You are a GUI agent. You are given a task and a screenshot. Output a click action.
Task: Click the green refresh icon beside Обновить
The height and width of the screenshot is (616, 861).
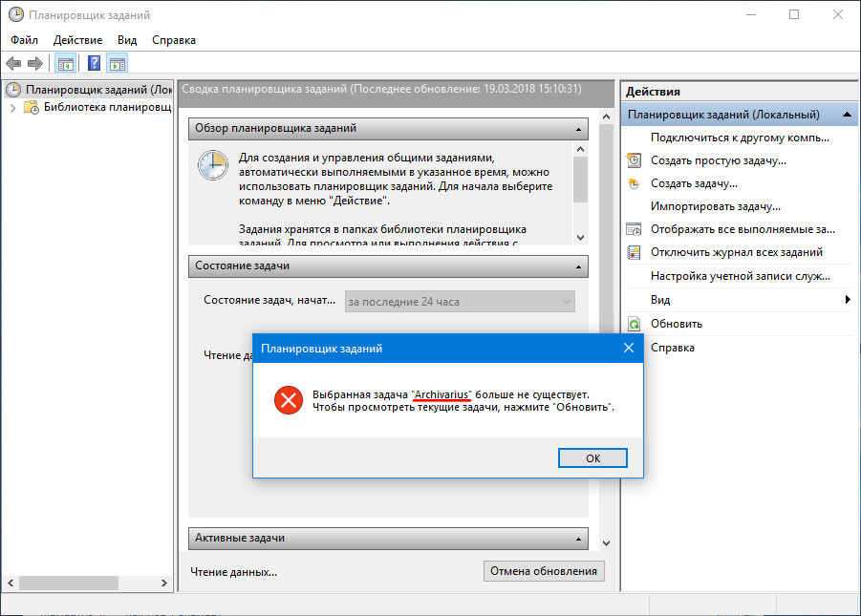(x=634, y=324)
